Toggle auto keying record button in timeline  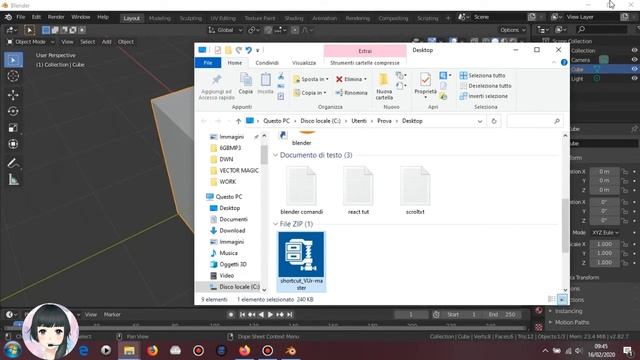pyautogui.click(x=231, y=315)
